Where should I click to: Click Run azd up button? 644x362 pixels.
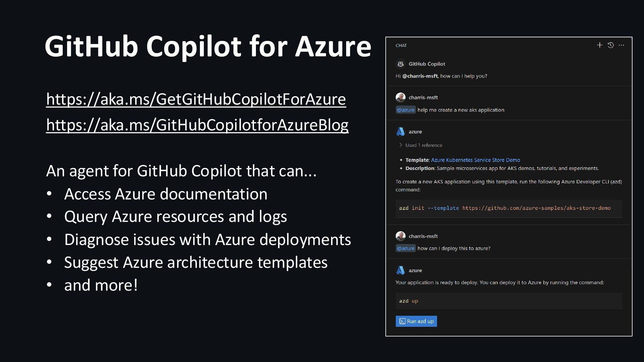416,321
